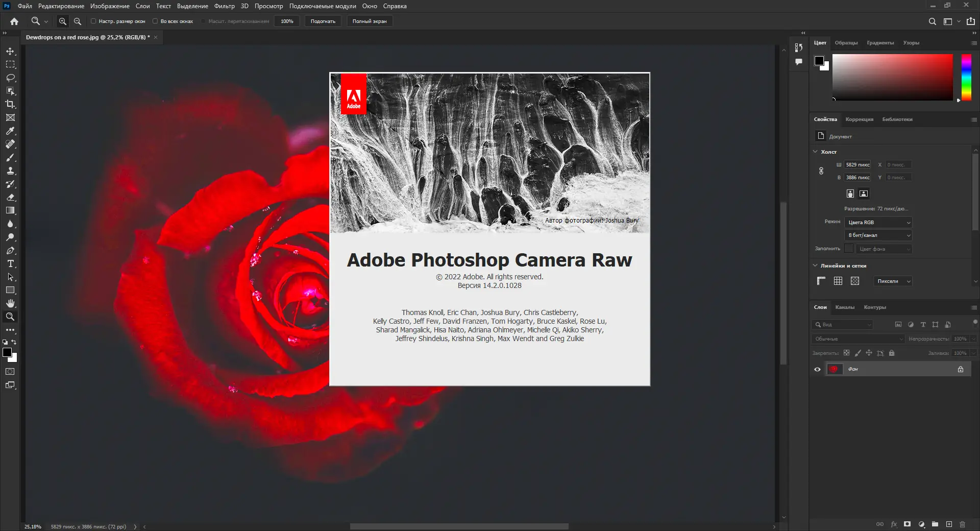Click the 'Полный экран' button
This screenshot has height=531, width=980.
pyautogui.click(x=370, y=21)
